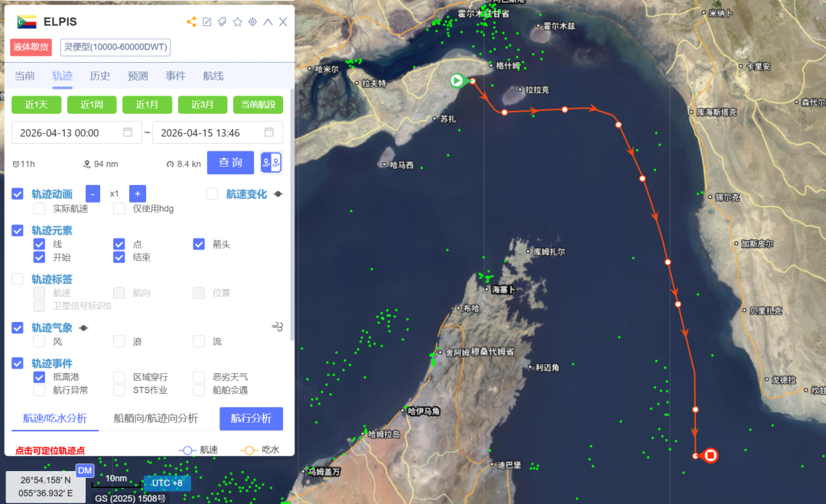826x504 pixels.
Task: Enable the 航速变化 checkbox
Action: (212, 193)
